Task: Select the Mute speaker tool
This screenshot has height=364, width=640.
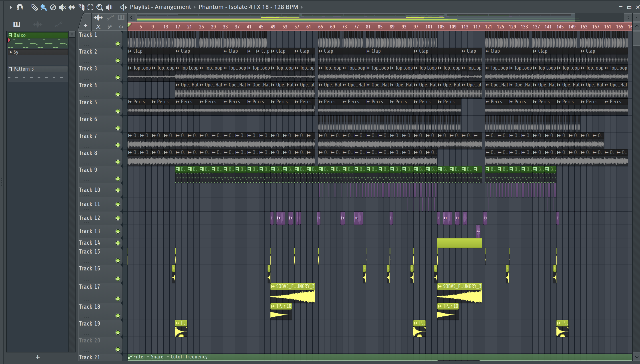Action: (62, 7)
